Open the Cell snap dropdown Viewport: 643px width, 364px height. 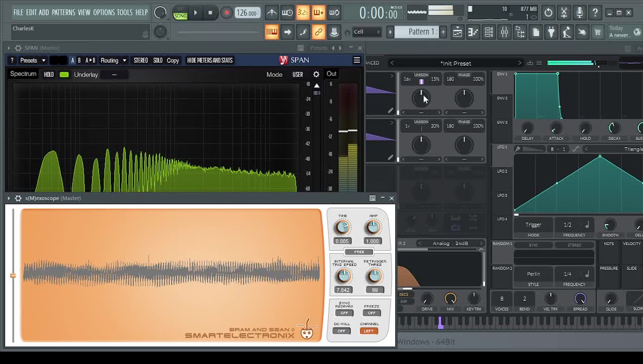(367, 32)
